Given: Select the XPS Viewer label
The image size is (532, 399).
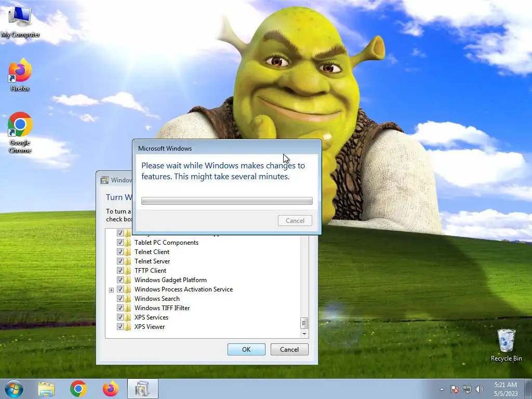Looking at the screenshot, I should pos(150,327).
